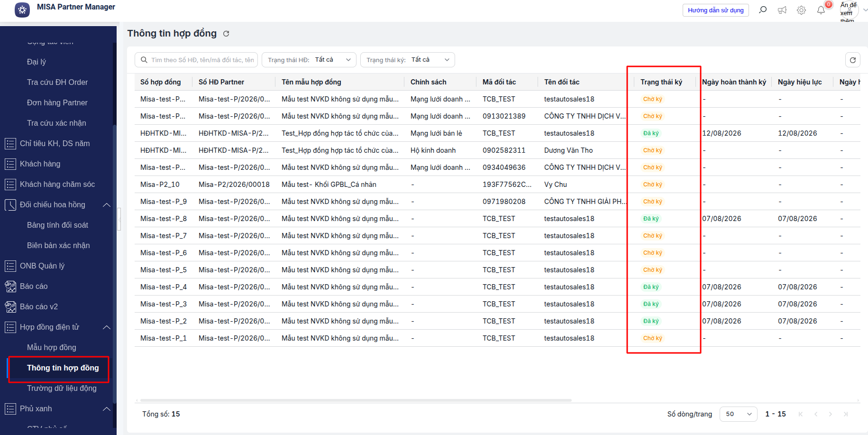Click the contract search input field
The image size is (868, 435).
196,60
